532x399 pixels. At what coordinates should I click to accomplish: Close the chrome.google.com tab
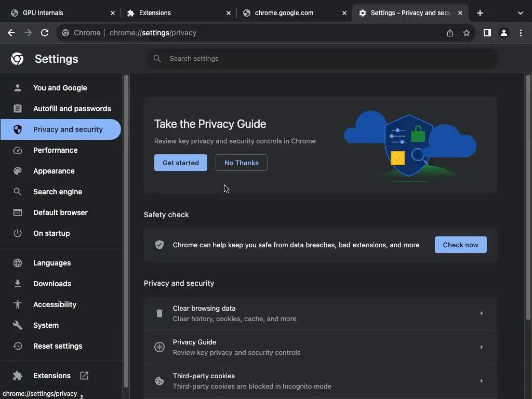pos(344,13)
